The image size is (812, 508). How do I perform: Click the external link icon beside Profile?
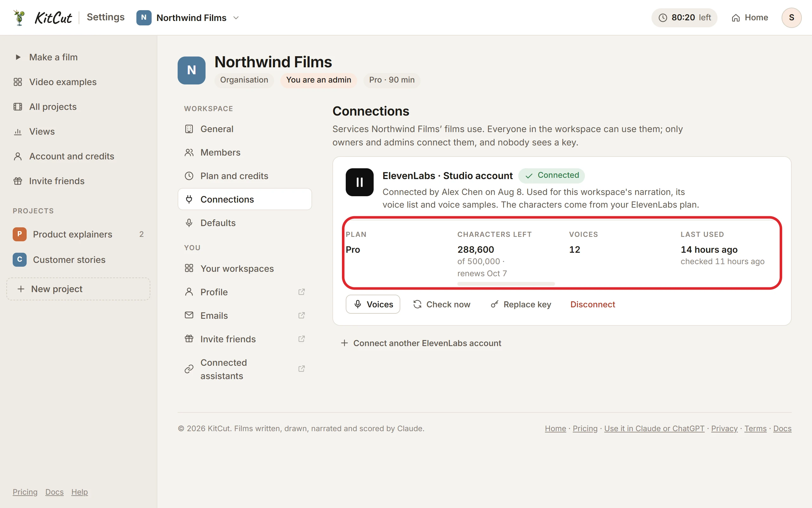(301, 292)
